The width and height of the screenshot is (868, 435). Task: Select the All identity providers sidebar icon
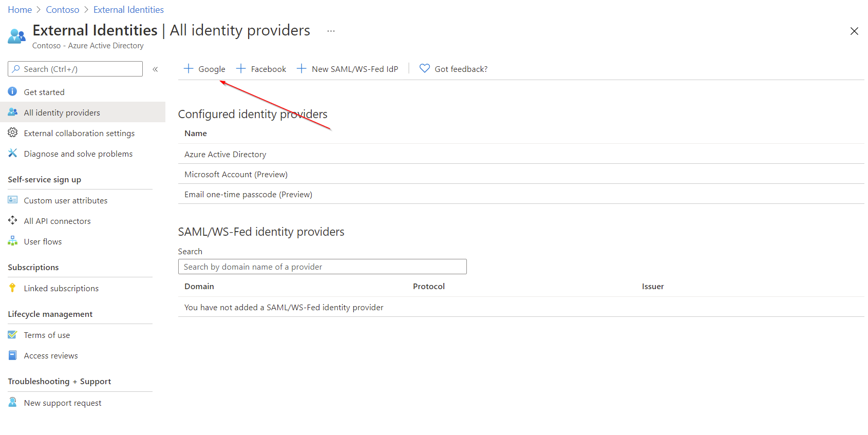coord(12,112)
